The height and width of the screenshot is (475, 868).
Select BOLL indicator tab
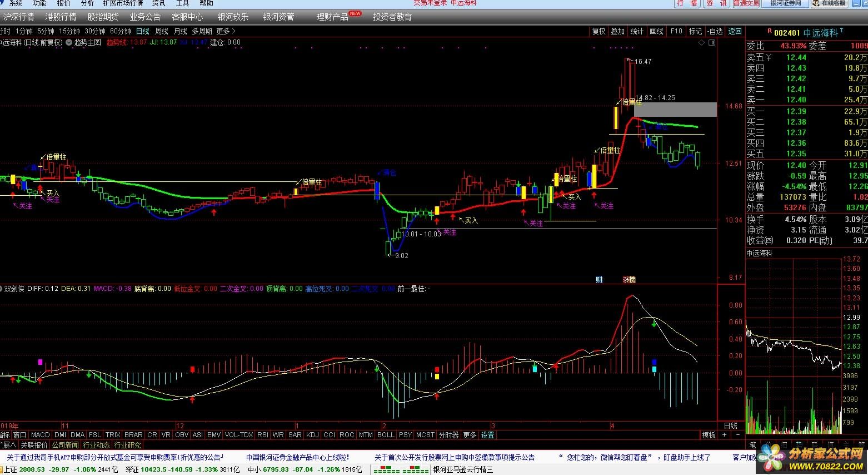[386, 435]
